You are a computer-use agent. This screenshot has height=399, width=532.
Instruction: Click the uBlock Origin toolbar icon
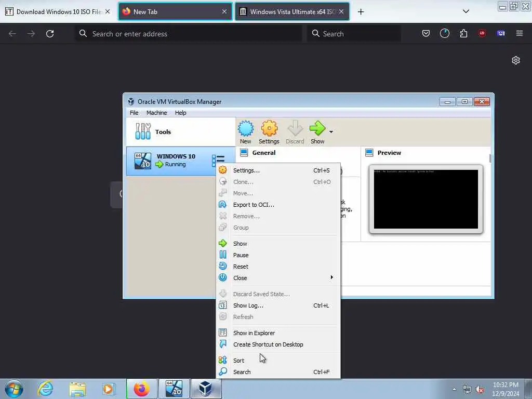[x=482, y=33]
